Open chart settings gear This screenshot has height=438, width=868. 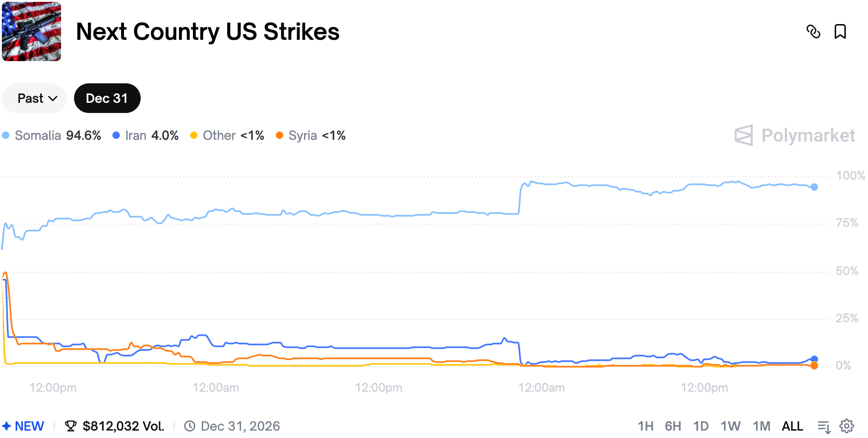[x=847, y=426]
